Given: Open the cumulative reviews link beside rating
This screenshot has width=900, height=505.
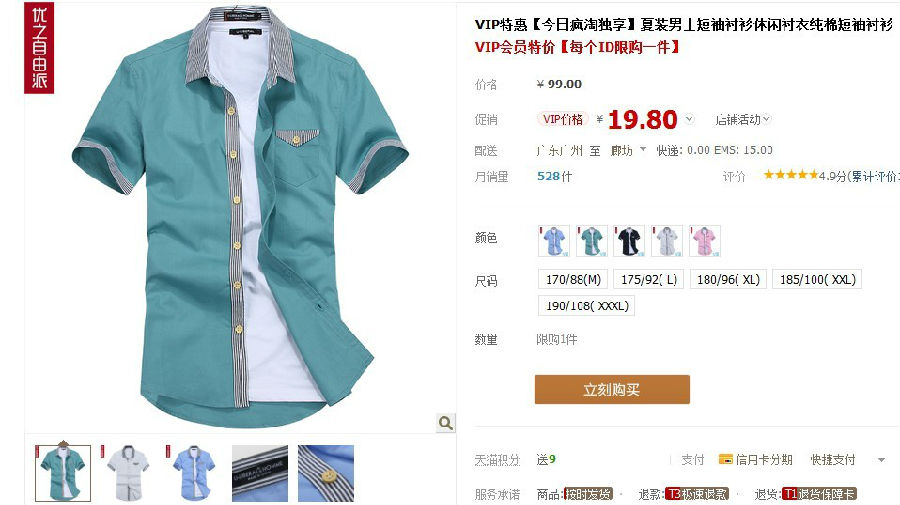Looking at the screenshot, I should click(873, 176).
